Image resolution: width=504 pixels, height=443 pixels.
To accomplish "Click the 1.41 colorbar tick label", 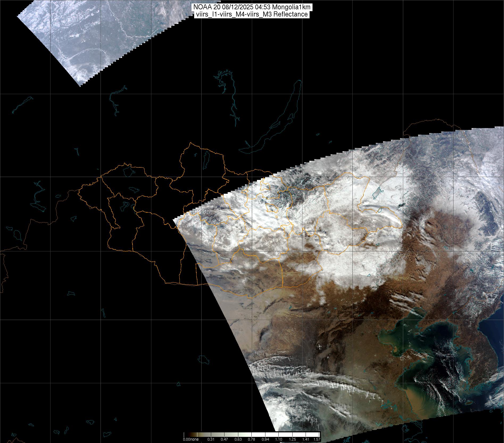I will (x=306, y=439).
